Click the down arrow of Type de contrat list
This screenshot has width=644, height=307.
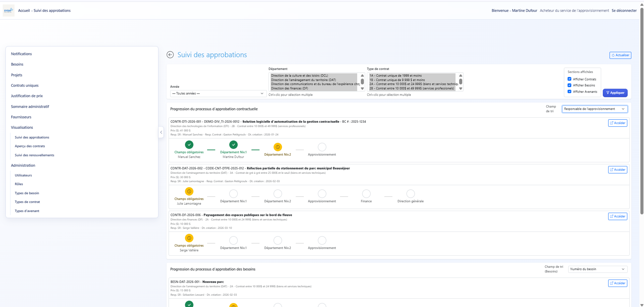tap(461, 89)
